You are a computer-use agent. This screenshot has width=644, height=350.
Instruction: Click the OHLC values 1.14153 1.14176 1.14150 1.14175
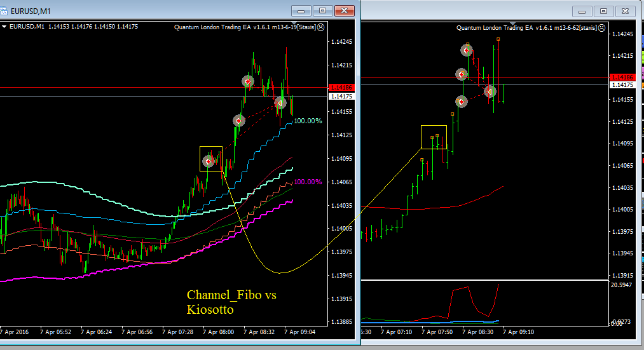click(x=93, y=27)
